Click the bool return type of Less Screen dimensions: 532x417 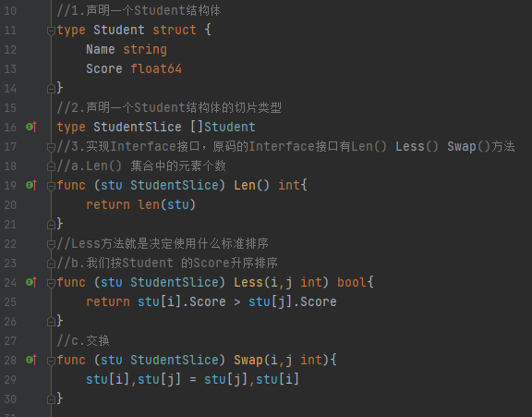(x=352, y=283)
